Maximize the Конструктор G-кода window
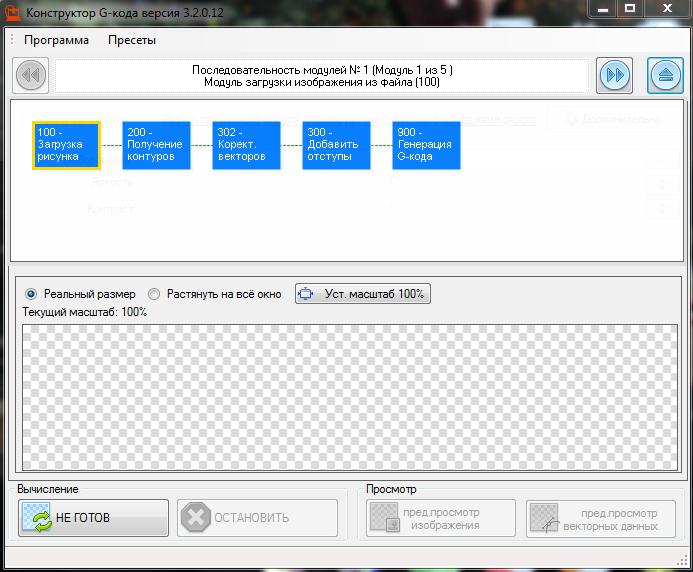This screenshot has width=693, height=572. coord(630,9)
